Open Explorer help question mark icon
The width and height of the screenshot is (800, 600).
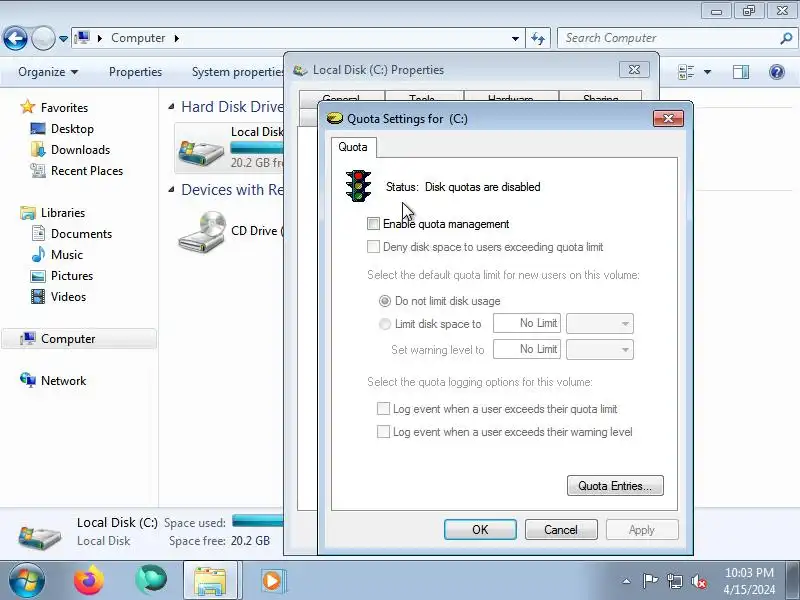tap(777, 72)
